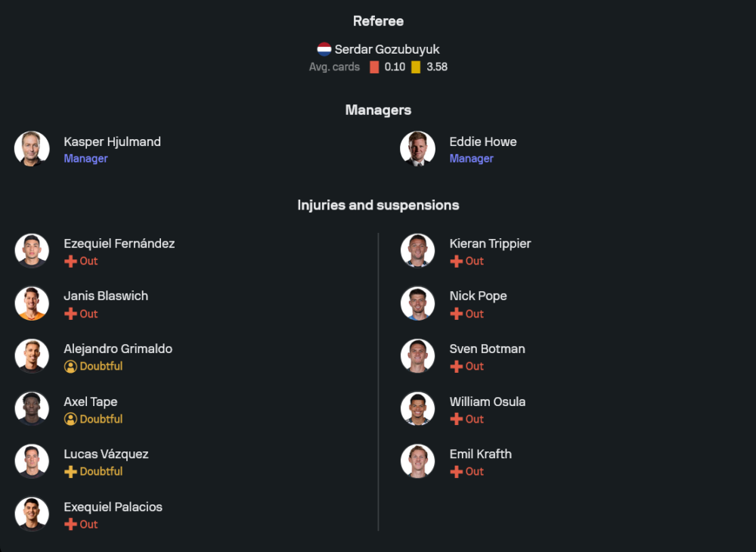Click Janis Blaswich's player avatar
The width and height of the screenshot is (756, 552).
coord(32,304)
